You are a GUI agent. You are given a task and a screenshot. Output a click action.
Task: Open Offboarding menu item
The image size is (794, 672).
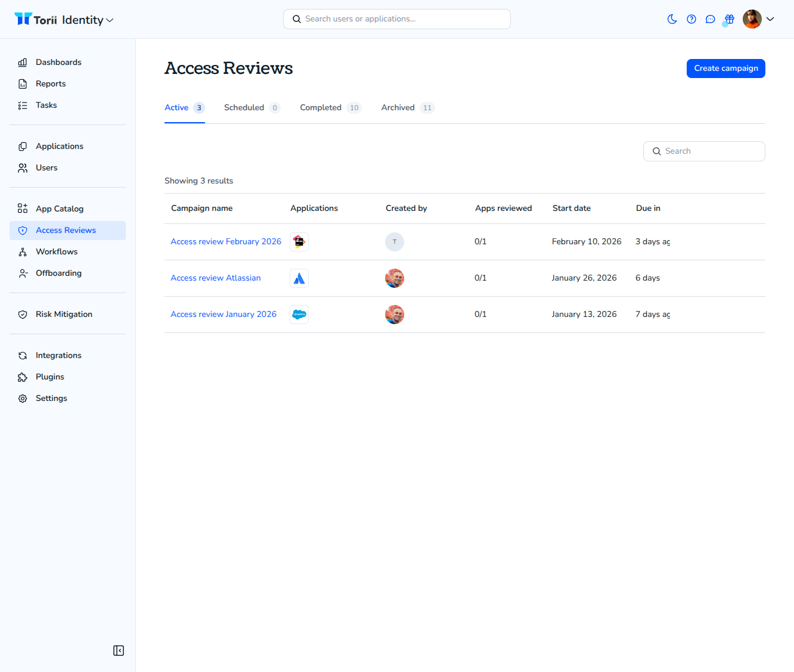point(67,273)
